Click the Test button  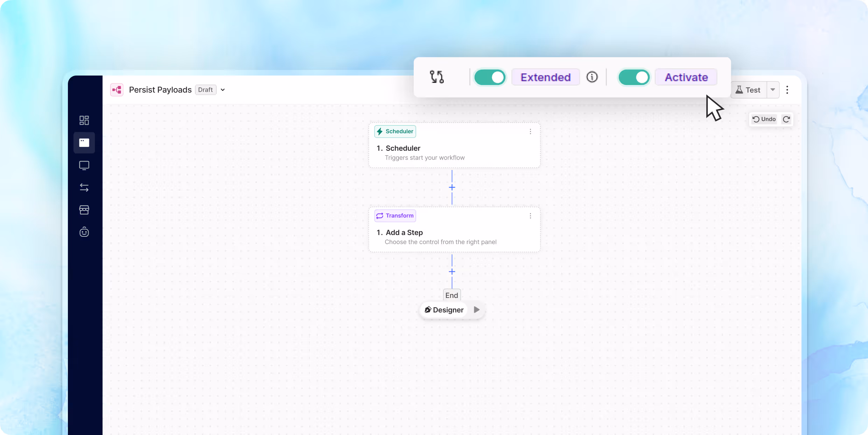click(749, 90)
